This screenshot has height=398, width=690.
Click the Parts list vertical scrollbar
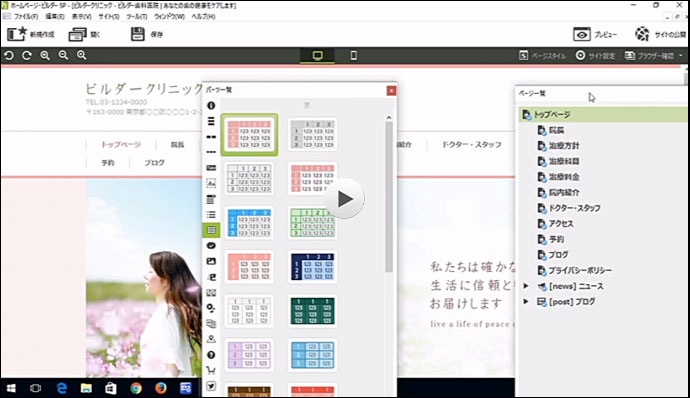tap(389, 196)
